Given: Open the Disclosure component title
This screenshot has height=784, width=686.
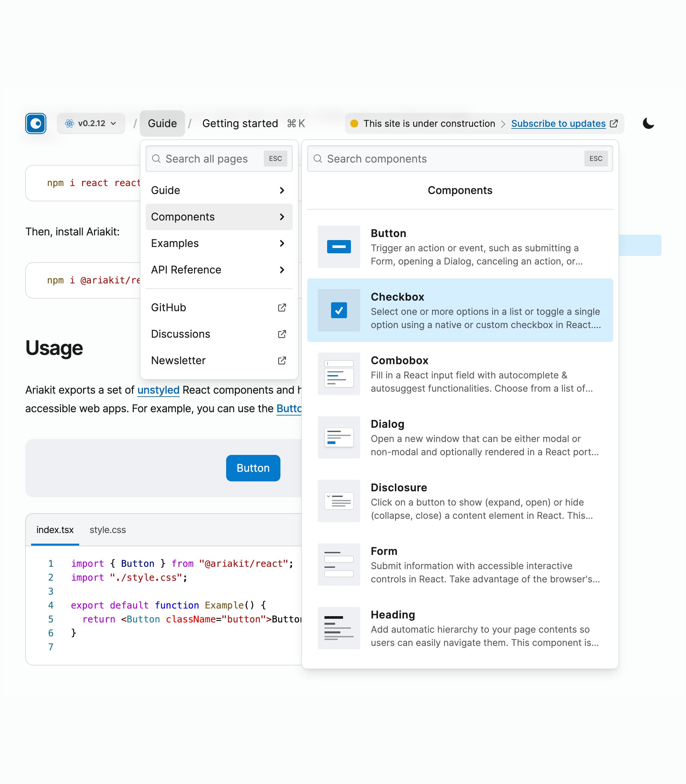Looking at the screenshot, I should click(399, 487).
